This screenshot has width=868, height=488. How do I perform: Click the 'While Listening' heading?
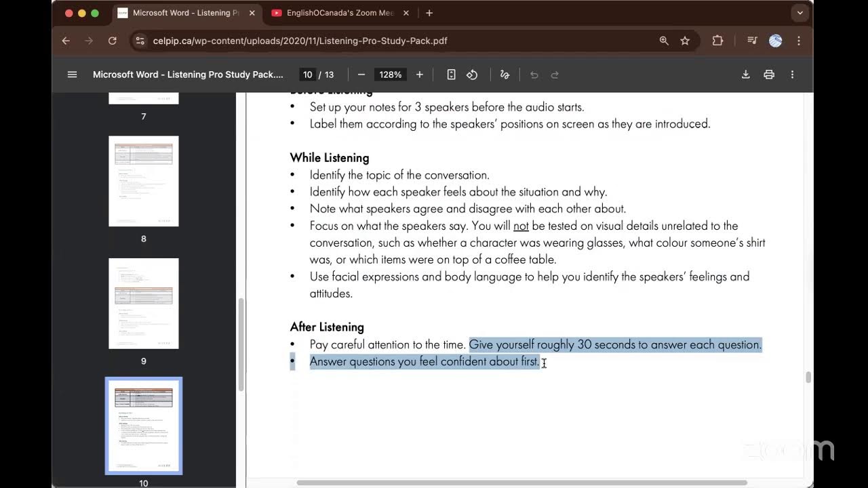tap(330, 157)
